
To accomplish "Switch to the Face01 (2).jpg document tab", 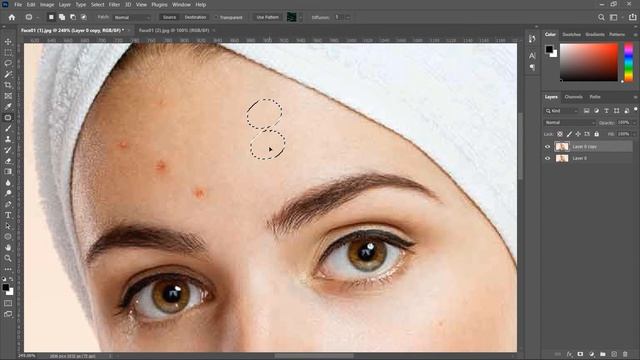I will [174, 30].
